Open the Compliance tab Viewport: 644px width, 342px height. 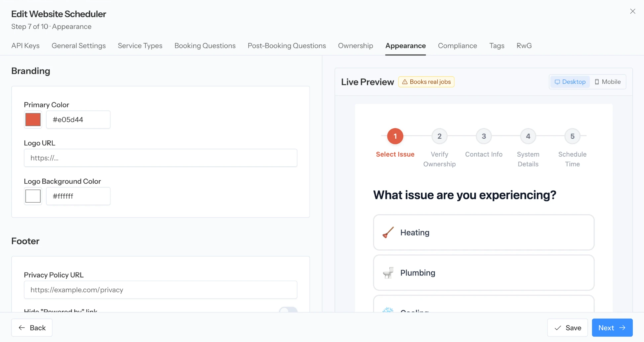tap(457, 46)
